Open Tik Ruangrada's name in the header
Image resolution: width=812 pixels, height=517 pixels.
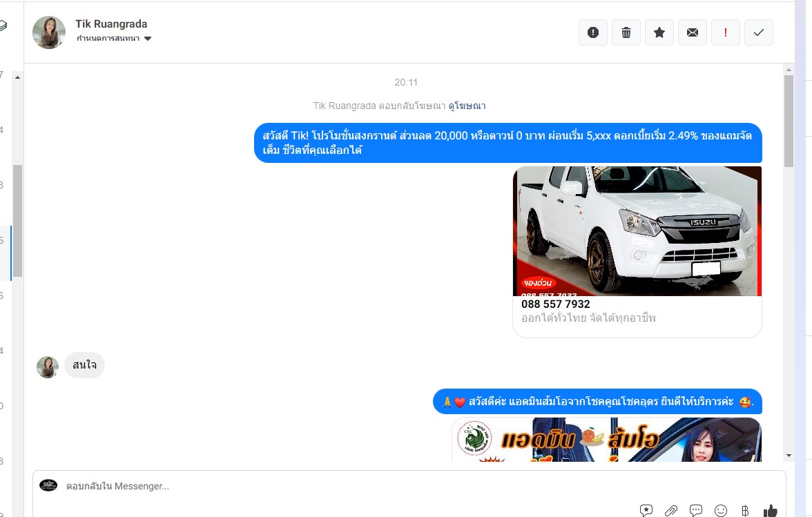(111, 24)
